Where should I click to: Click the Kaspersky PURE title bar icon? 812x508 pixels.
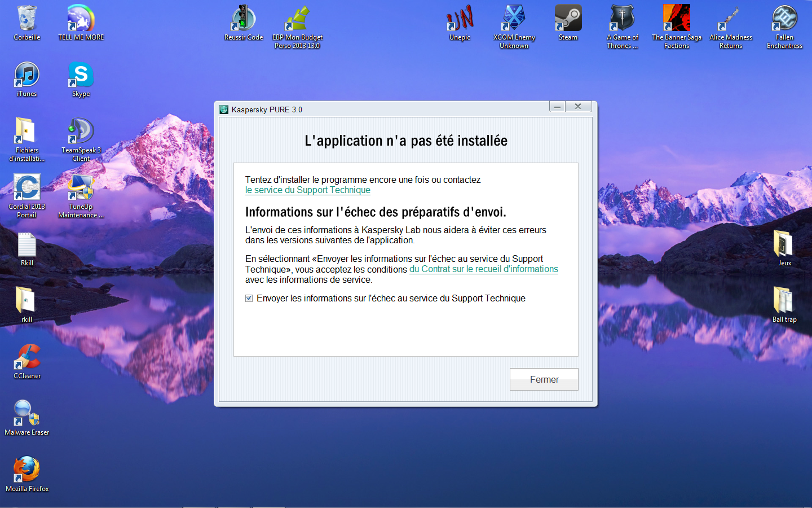224,110
